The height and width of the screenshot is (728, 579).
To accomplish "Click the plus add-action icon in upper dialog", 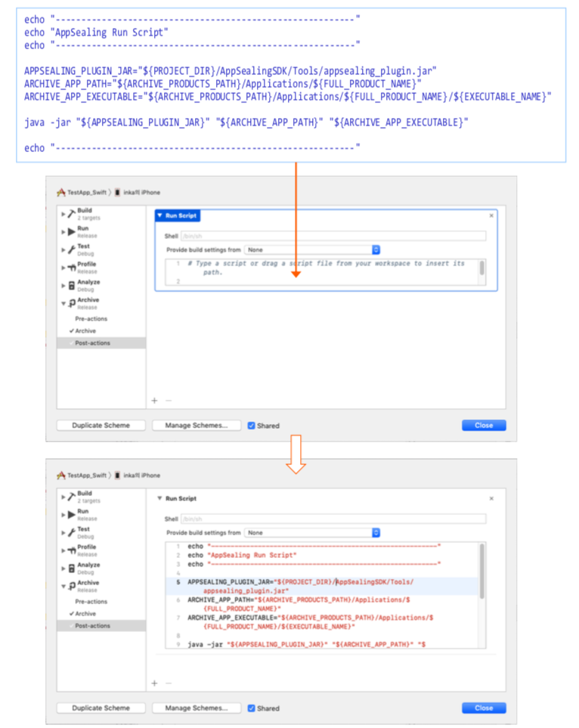I will pos(154,400).
